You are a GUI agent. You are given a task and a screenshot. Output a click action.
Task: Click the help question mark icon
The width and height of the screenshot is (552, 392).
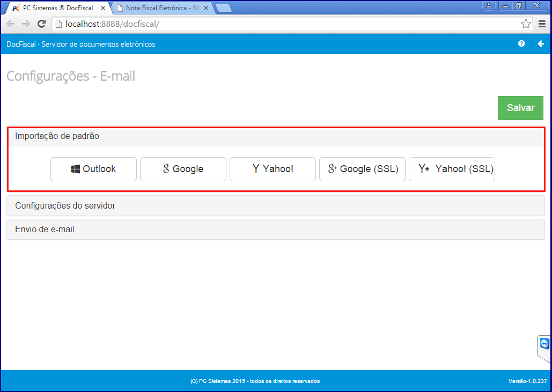pyautogui.click(x=521, y=43)
